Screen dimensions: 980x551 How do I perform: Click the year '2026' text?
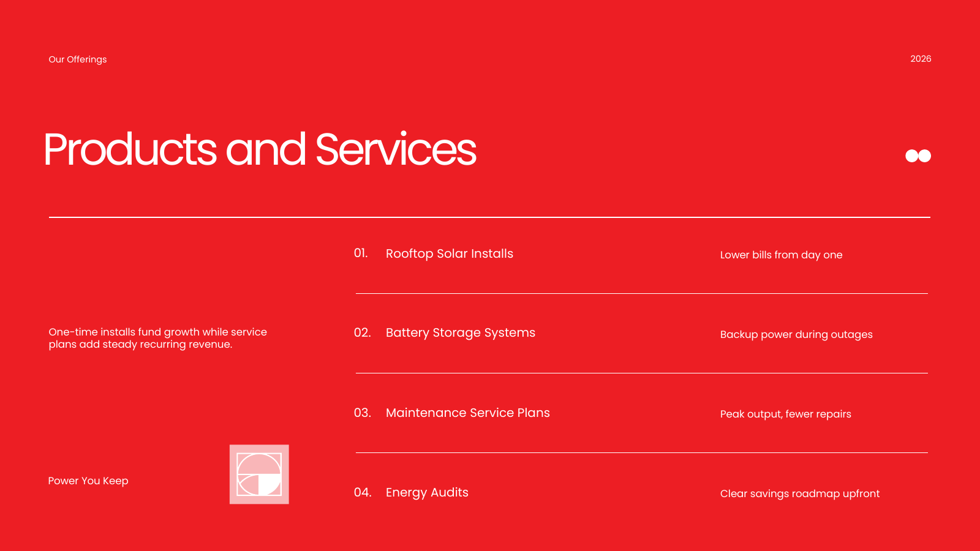(x=921, y=59)
